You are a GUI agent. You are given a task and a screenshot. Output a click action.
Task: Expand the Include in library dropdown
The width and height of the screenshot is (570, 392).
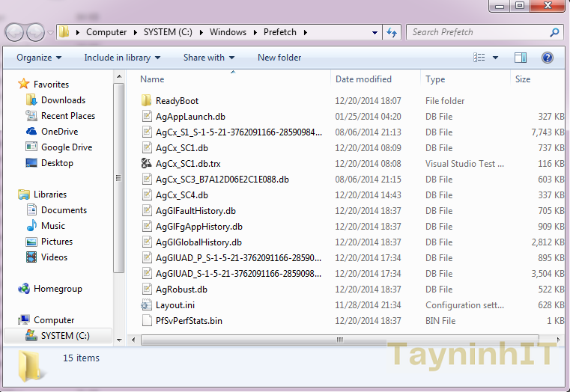(x=122, y=58)
